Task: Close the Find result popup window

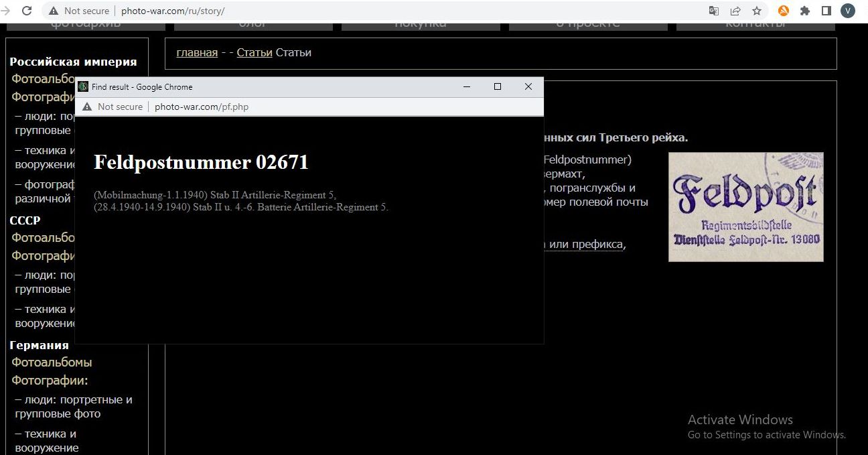Action: (528, 86)
